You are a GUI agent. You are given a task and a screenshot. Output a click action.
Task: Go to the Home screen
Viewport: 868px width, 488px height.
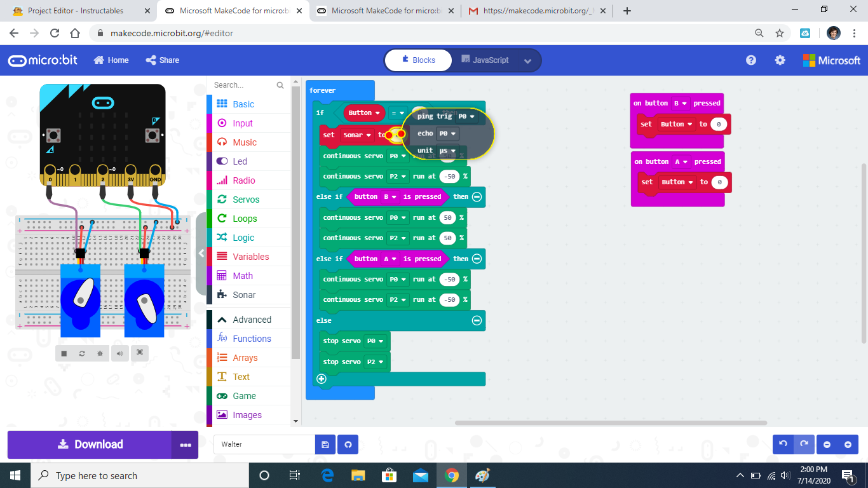(111, 60)
